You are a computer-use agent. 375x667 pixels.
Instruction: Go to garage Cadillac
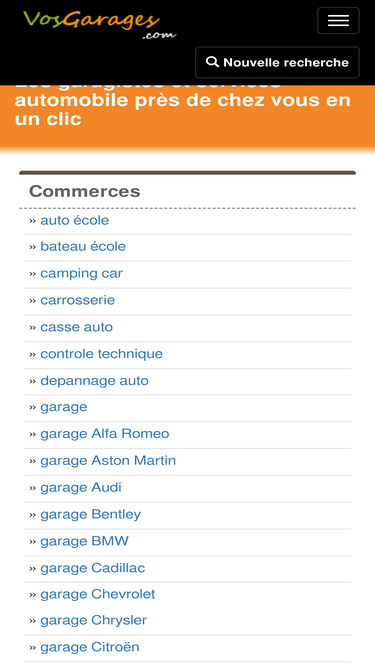point(93,568)
